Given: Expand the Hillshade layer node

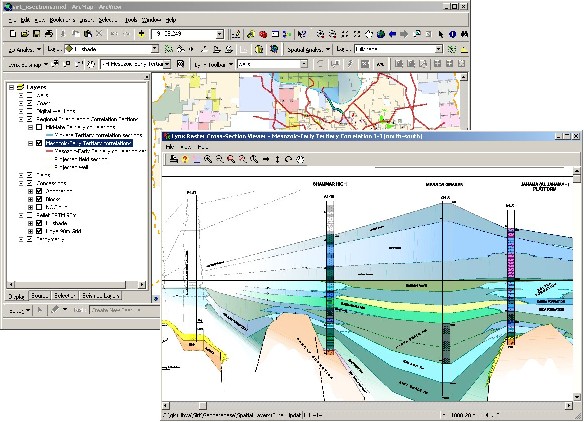Looking at the screenshot, I should (31, 223).
